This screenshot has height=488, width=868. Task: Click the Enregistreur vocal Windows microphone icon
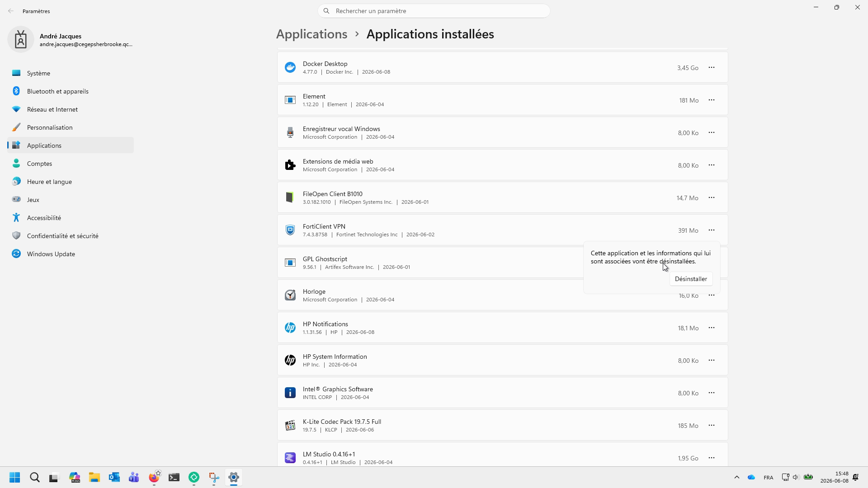290,132
